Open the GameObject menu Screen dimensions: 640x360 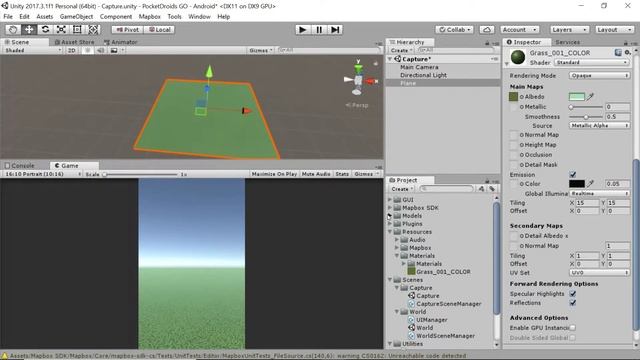pos(76,17)
